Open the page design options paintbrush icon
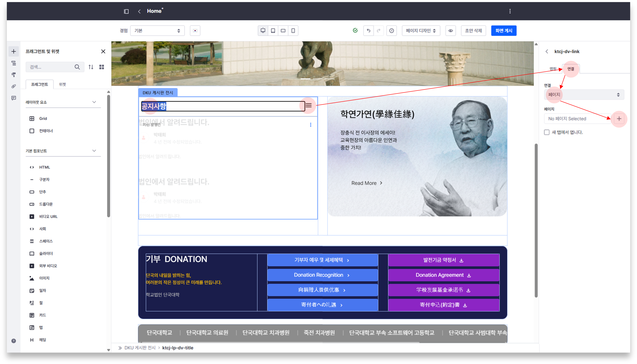The width and height of the screenshot is (637, 364). click(x=14, y=75)
